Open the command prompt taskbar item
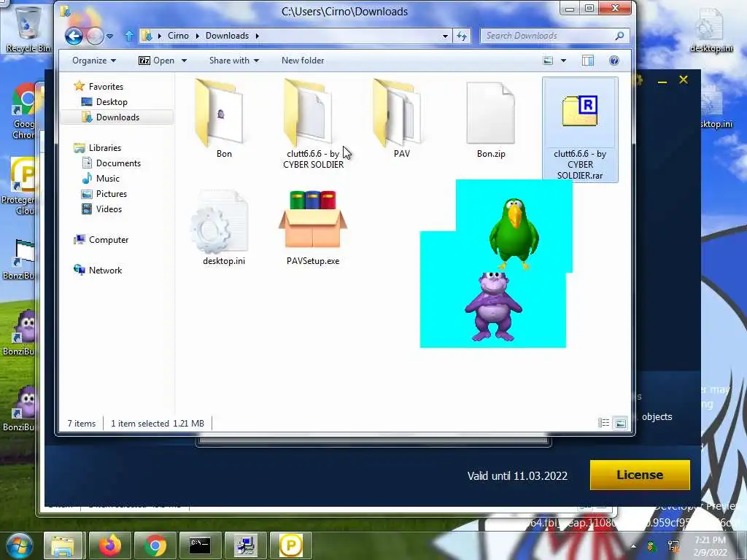 pyautogui.click(x=200, y=545)
